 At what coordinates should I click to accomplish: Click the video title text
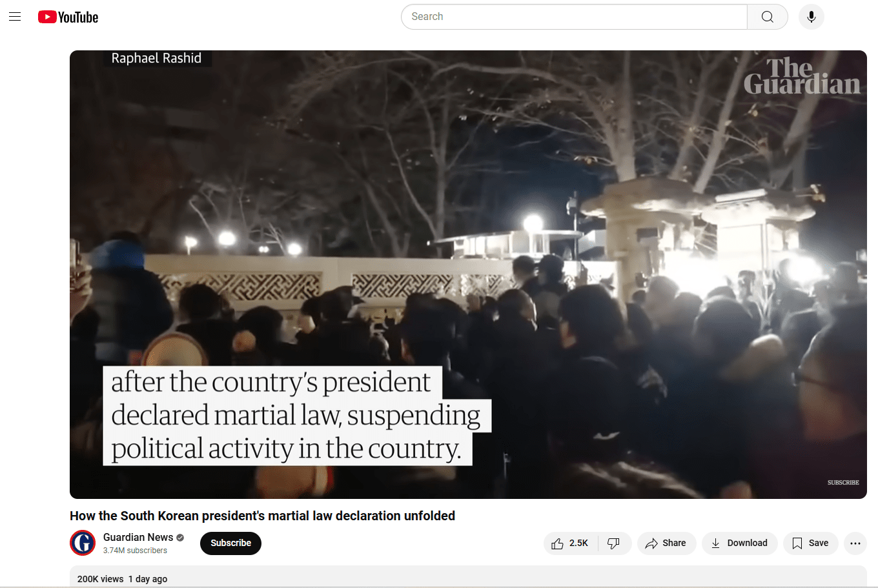262,516
